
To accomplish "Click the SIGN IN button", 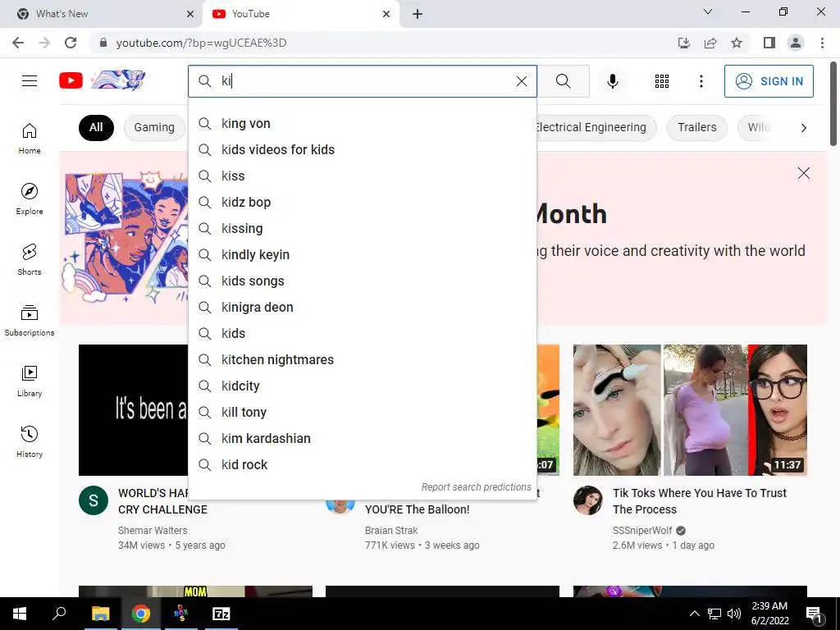I will 769,81.
